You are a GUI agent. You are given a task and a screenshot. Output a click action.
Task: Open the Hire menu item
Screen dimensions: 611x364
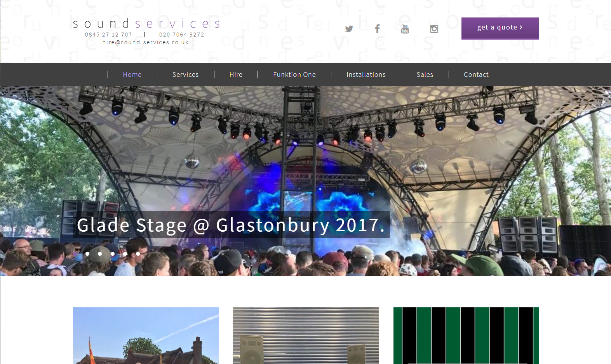pos(236,75)
